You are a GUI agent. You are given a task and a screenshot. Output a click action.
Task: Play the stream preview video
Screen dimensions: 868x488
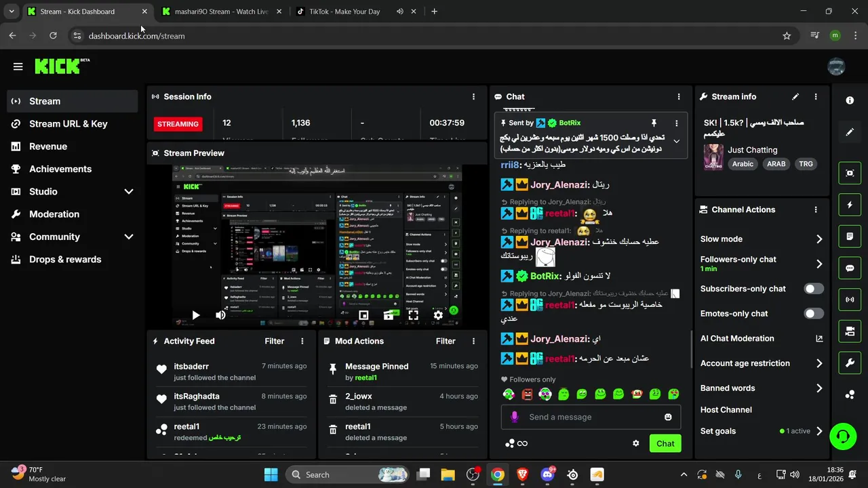click(195, 315)
